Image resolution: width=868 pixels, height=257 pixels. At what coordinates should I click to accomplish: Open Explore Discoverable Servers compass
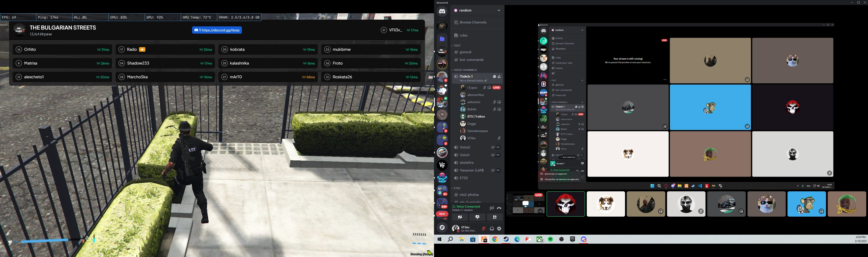(442, 228)
